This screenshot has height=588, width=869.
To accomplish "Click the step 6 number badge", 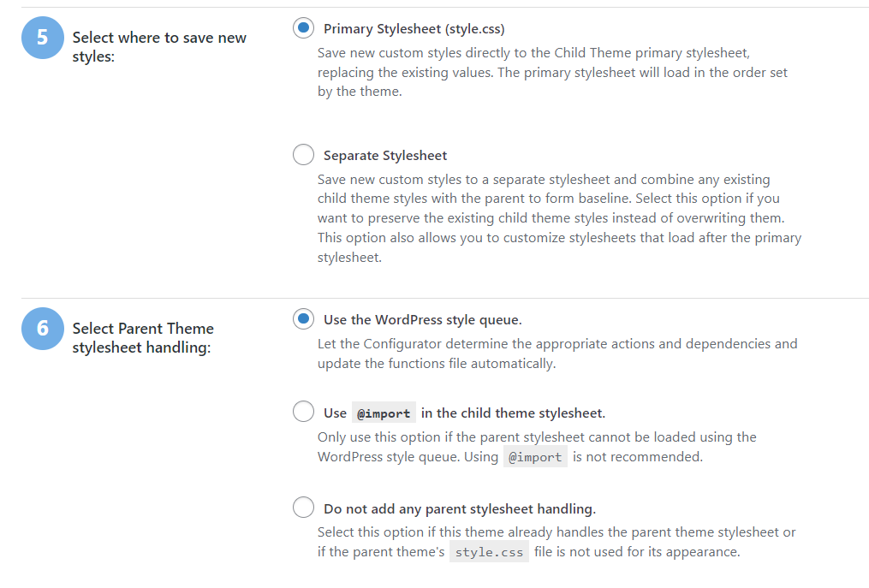I will click(43, 329).
